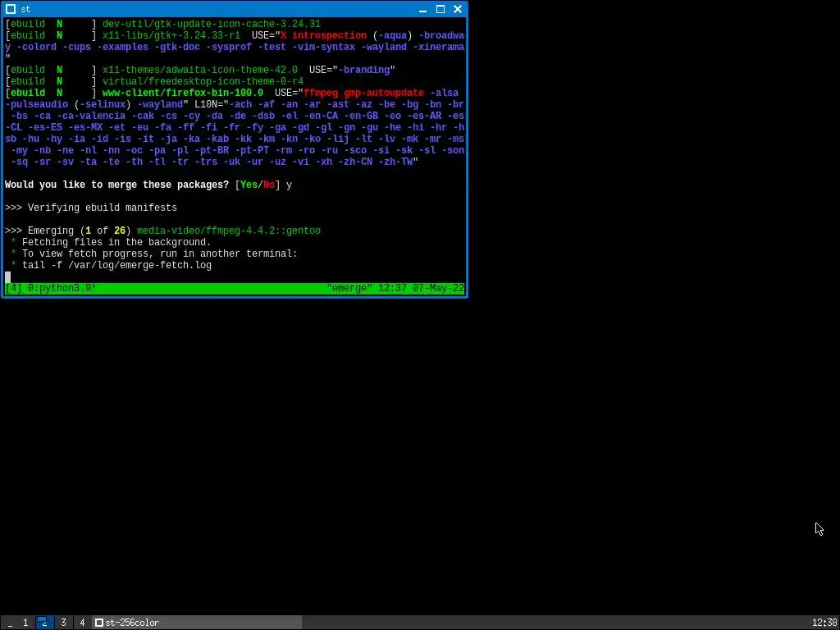Click the tmux session indicator [4]
Viewport: 840px width, 630px height.
pyautogui.click(x=13, y=288)
